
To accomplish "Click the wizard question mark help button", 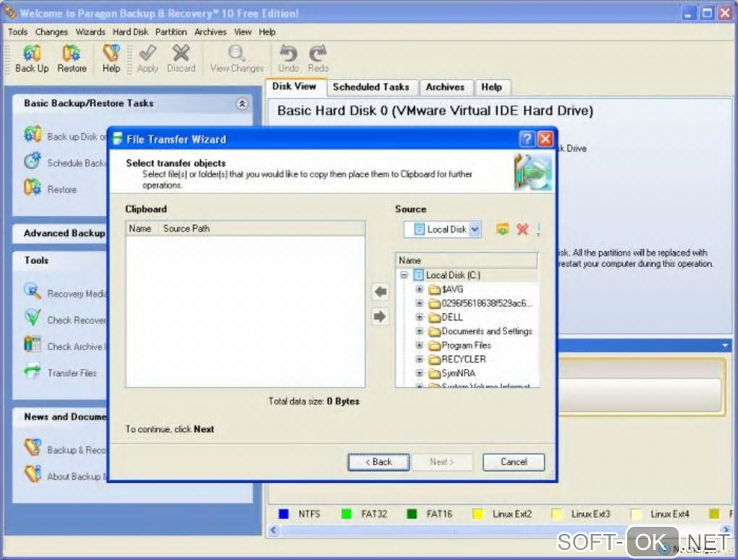I will (x=527, y=139).
